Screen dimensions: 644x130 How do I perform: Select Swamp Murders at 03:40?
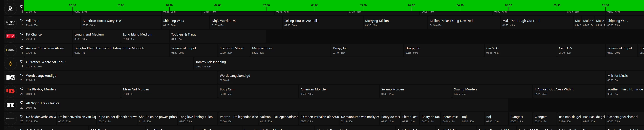point(415,91)
